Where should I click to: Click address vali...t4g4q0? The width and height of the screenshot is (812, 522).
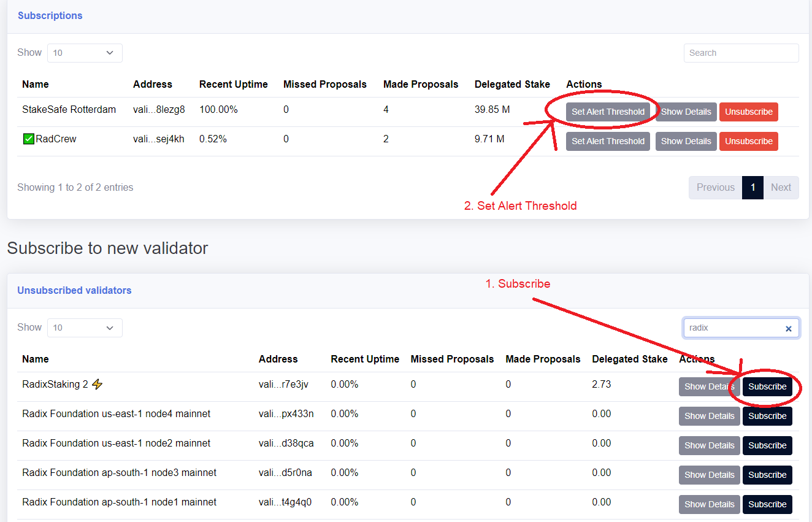pyautogui.click(x=285, y=502)
